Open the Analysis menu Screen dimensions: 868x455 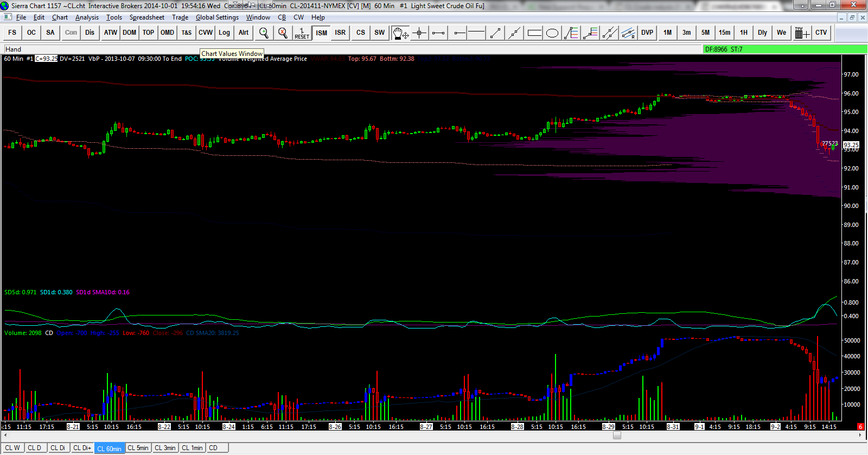click(87, 17)
